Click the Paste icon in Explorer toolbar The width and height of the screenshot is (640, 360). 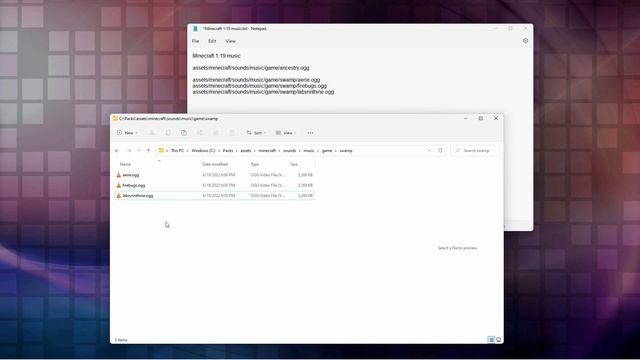[x=184, y=133]
